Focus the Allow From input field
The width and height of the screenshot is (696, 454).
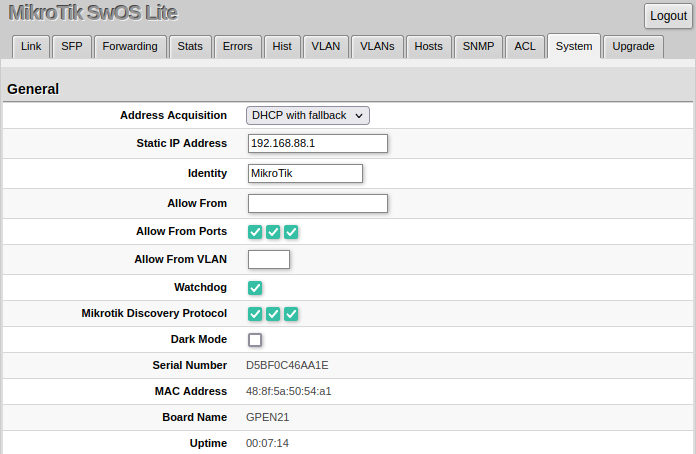(318, 203)
